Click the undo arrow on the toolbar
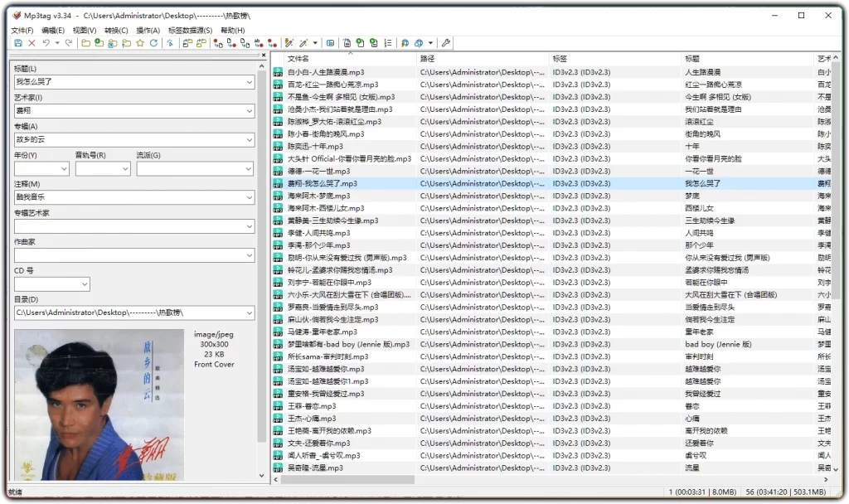This screenshot has width=849, height=504. (x=46, y=42)
